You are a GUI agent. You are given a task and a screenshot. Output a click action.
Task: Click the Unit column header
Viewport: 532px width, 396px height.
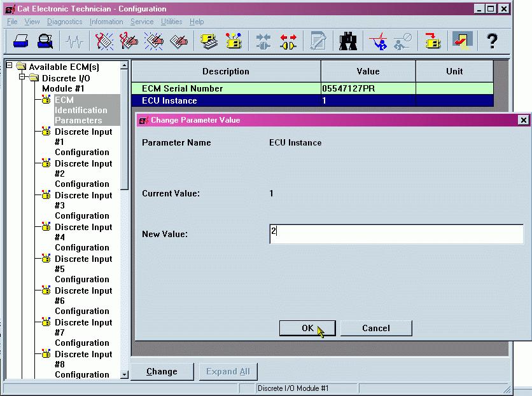click(x=454, y=71)
